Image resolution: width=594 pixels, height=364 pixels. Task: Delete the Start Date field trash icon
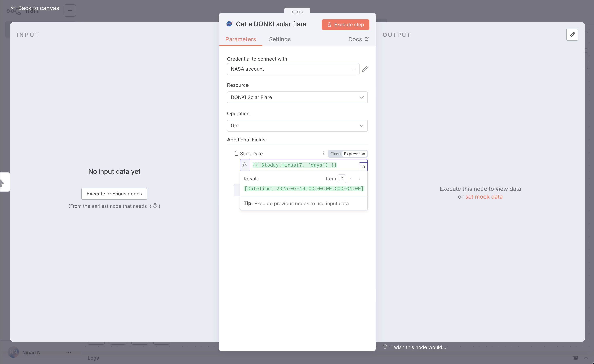click(236, 154)
